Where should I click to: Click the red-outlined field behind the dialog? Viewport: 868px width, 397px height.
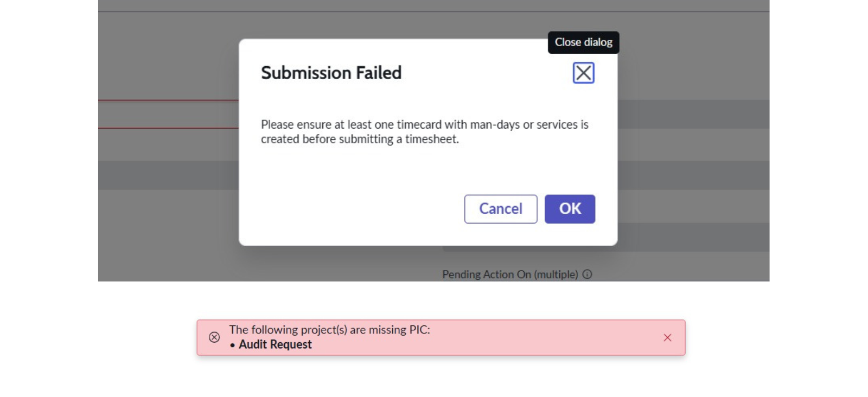(x=168, y=114)
